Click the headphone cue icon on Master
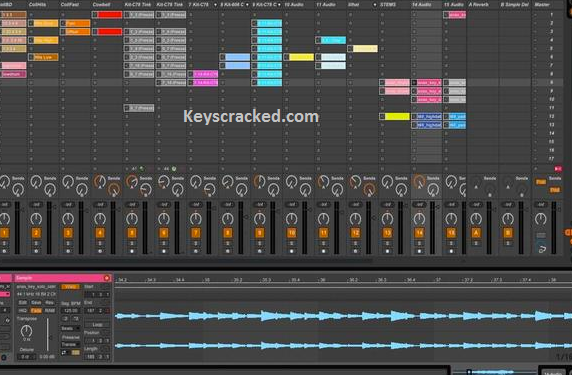 click(x=541, y=249)
